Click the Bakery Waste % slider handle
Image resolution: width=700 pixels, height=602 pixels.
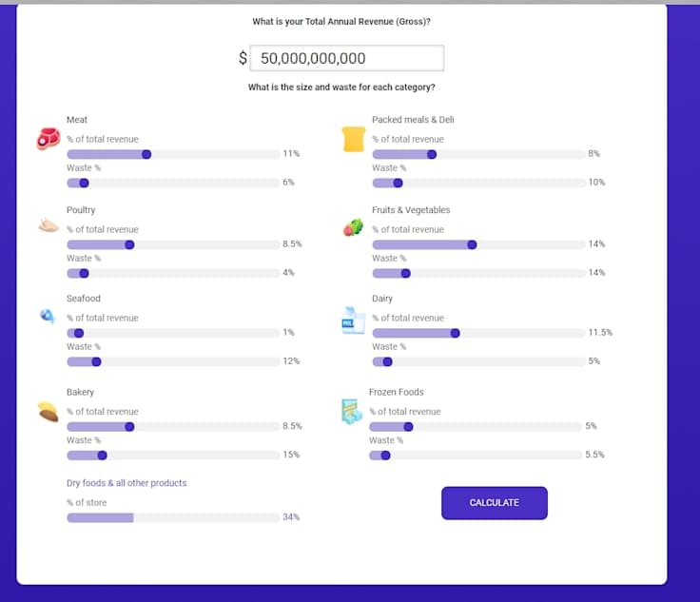click(x=102, y=456)
